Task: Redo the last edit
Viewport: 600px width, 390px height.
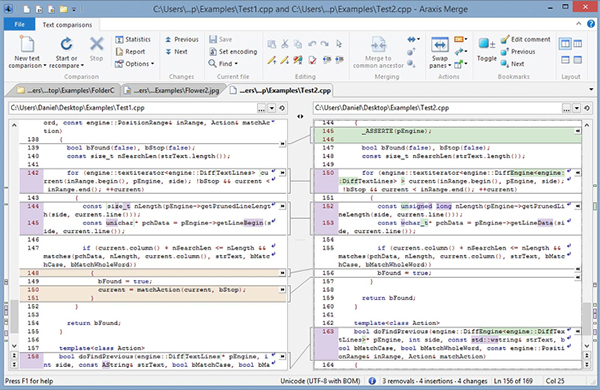Action: click(x=324, y=44)
